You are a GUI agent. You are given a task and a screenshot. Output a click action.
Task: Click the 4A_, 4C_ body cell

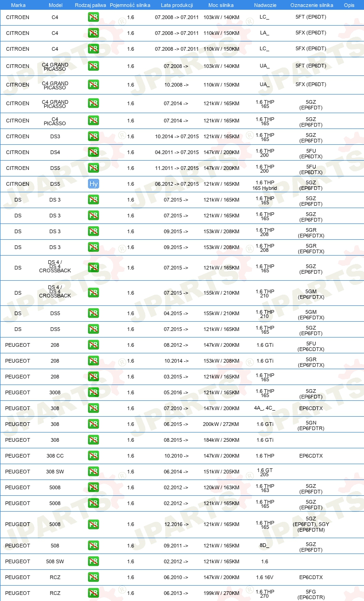264,408
